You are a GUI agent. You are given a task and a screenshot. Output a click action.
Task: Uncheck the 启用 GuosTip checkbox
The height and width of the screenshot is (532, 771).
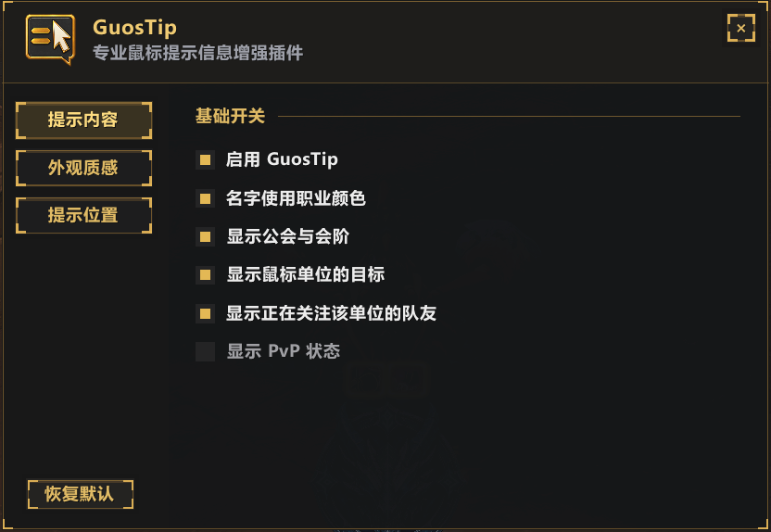[x=205, y=159]
